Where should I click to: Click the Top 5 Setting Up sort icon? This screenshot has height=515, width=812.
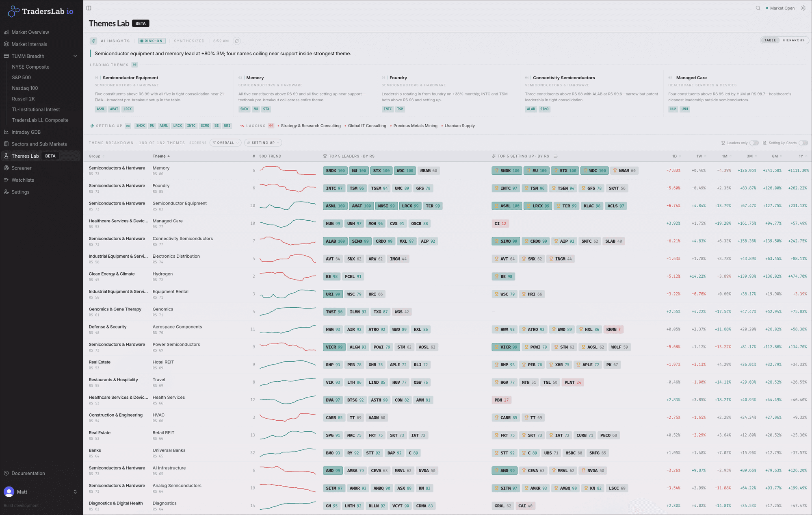coord(556,156)
